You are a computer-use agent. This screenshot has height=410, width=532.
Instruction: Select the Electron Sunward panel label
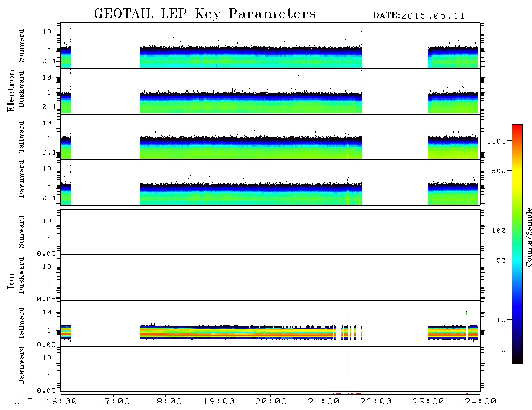[21, 46]
